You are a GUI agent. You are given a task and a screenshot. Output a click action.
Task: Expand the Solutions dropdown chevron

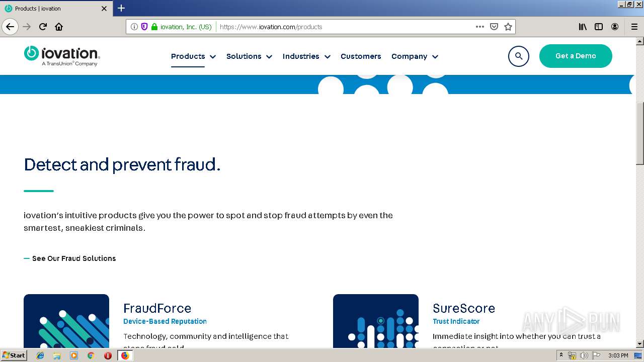[269, 57]
